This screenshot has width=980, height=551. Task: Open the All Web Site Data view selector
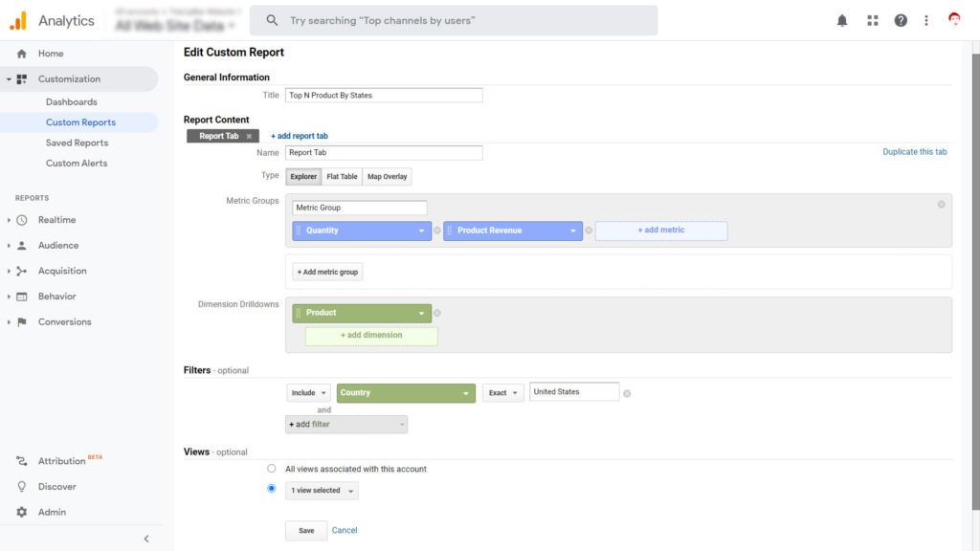point(176,26)
